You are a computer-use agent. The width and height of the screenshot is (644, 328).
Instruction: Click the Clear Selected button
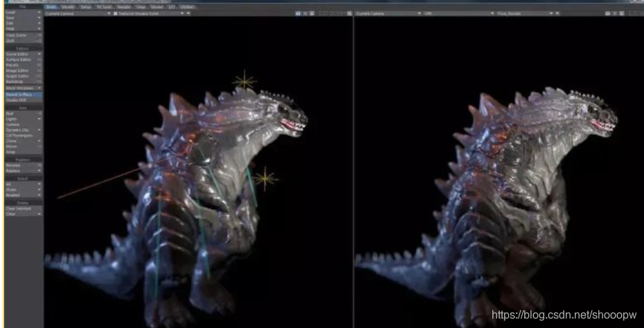click(x=24, y=208)
